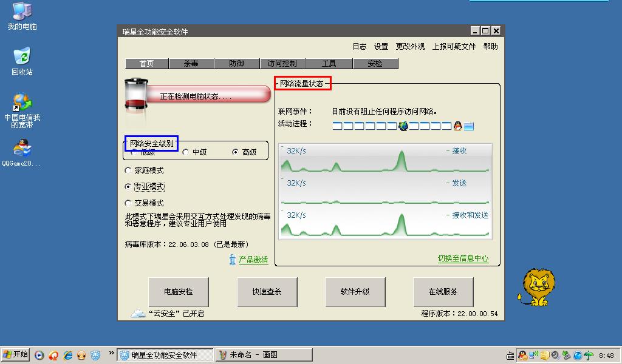Click the Rising lion mascot on desktop
The width and height of the screenshot is (622, 364).
pos(537,287)
